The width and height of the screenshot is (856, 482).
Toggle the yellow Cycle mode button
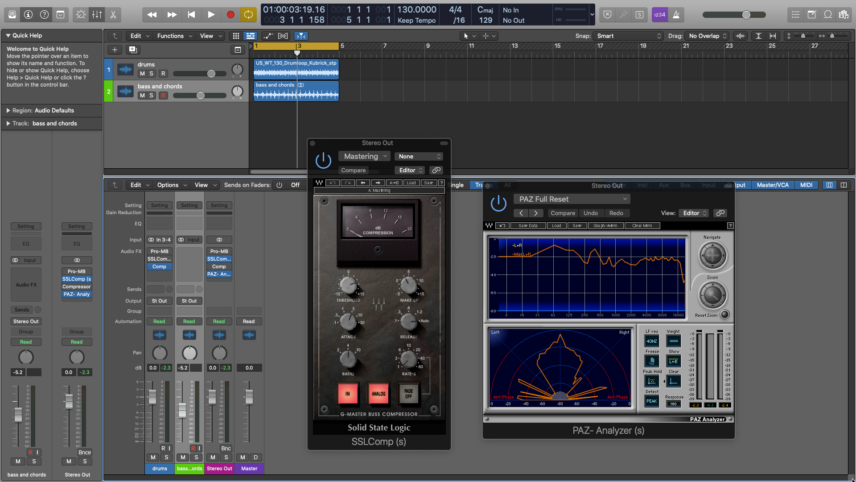pos(248,15)
